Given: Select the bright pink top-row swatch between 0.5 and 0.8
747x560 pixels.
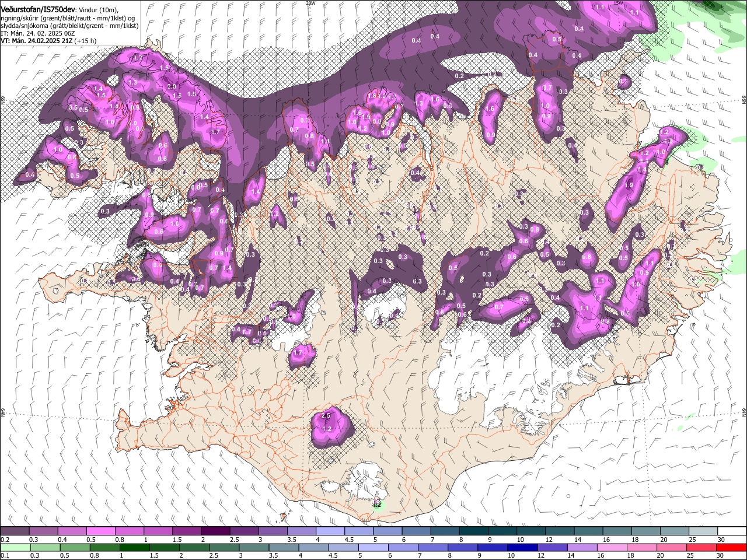Looking at the screenshot, I should click(x=100, y=531).
